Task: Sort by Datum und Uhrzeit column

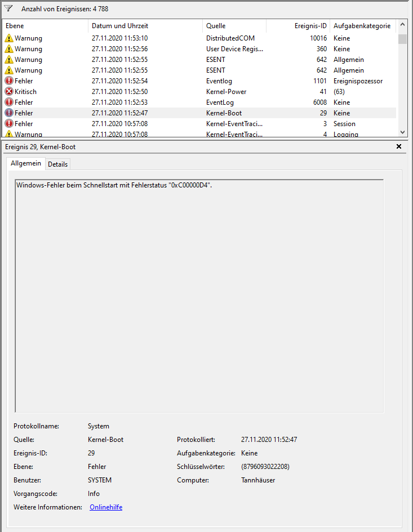Action: tap(145, 26)
